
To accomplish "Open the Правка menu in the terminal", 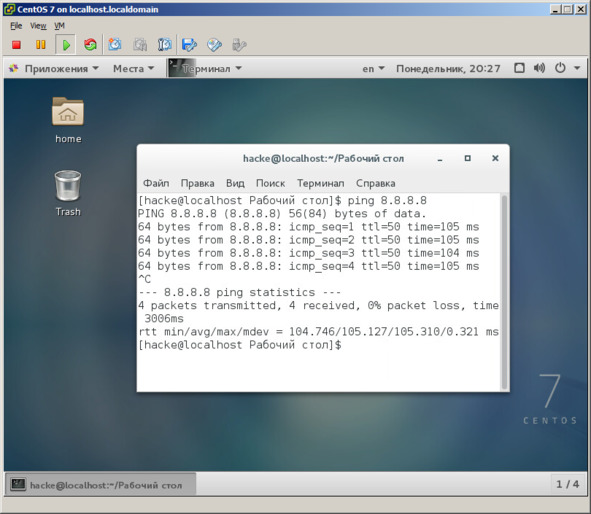I will click(x=198, y=184).
